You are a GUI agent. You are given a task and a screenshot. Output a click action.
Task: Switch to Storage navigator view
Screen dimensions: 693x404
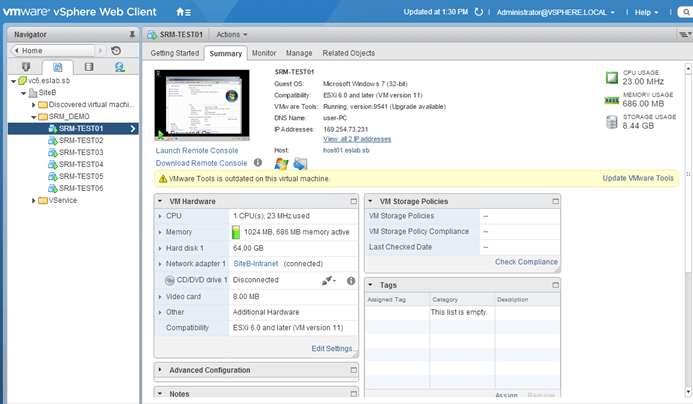[x=88, y=67]
